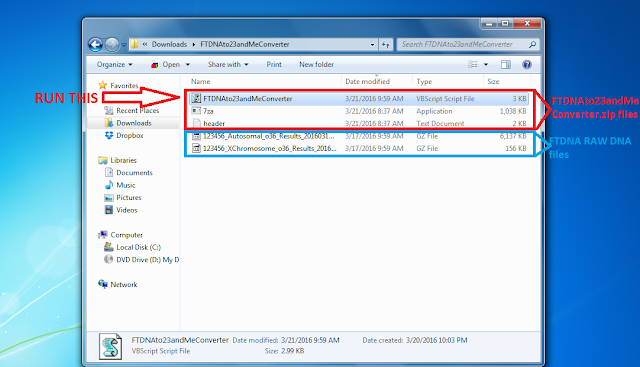640x367 pixels.
Task: Open Libraries in the navigation pane
Action: 123,160
